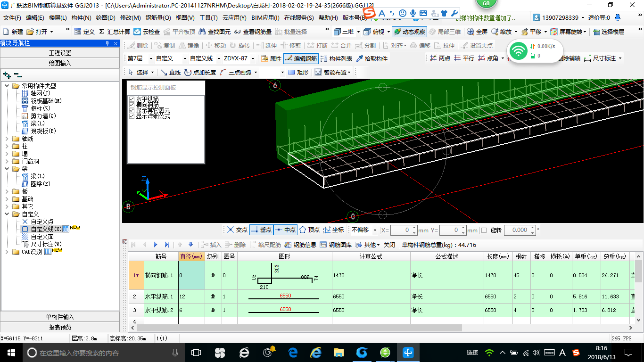Click the rebar table vertical scrollbar
The height and width of the screenshot is (362, 644).
tap(639, 271)
